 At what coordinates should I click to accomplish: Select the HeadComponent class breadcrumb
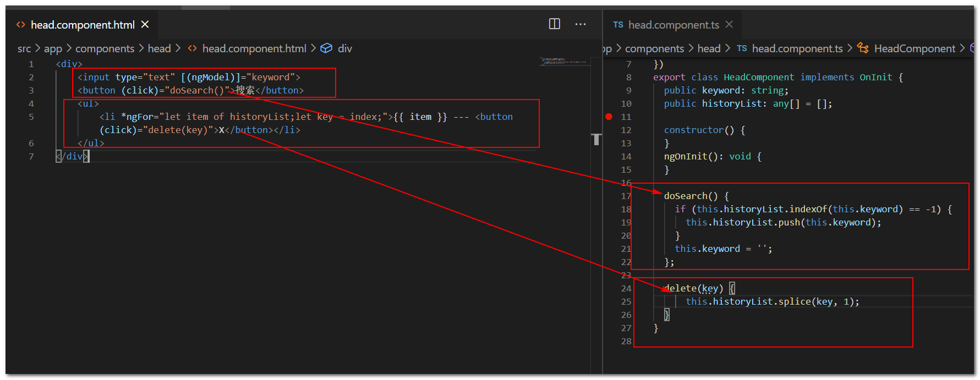point(915,48)
